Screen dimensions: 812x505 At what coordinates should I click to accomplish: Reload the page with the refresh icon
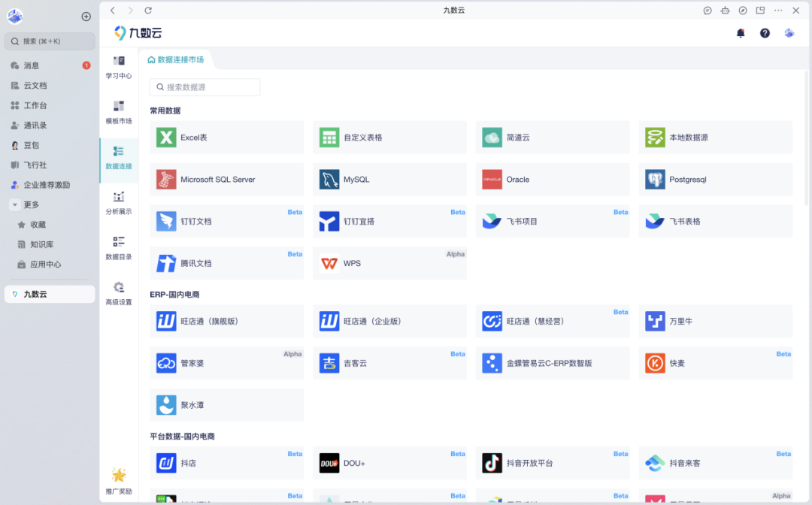tap(148, 11)
